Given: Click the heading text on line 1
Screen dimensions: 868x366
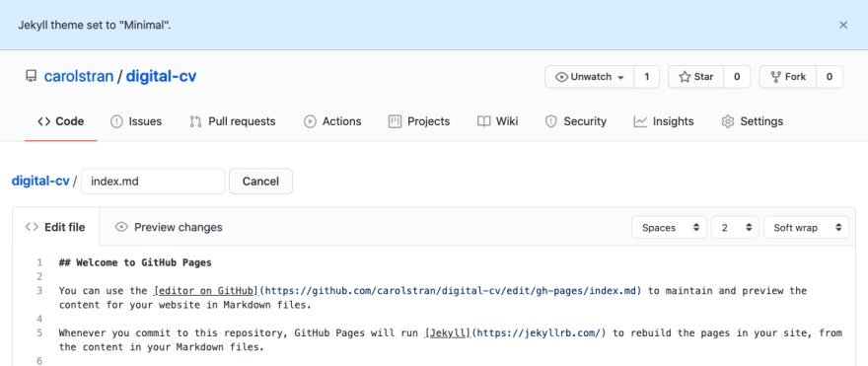Looking at the screenshot, I should pyautogui.click(x=135, y=262).
